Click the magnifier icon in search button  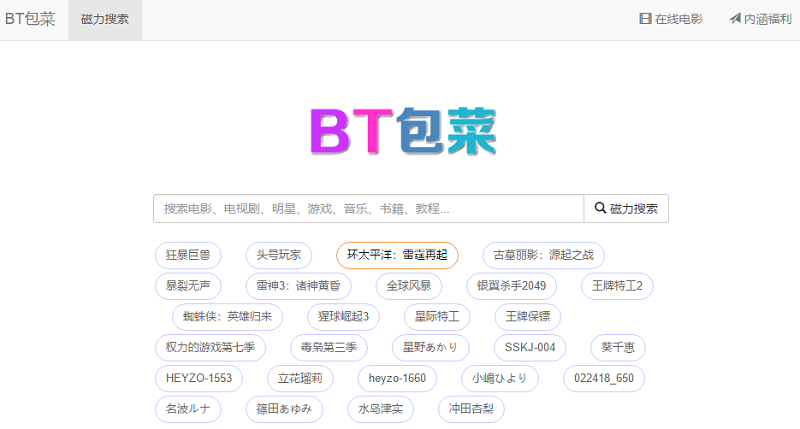coord(600,208)
